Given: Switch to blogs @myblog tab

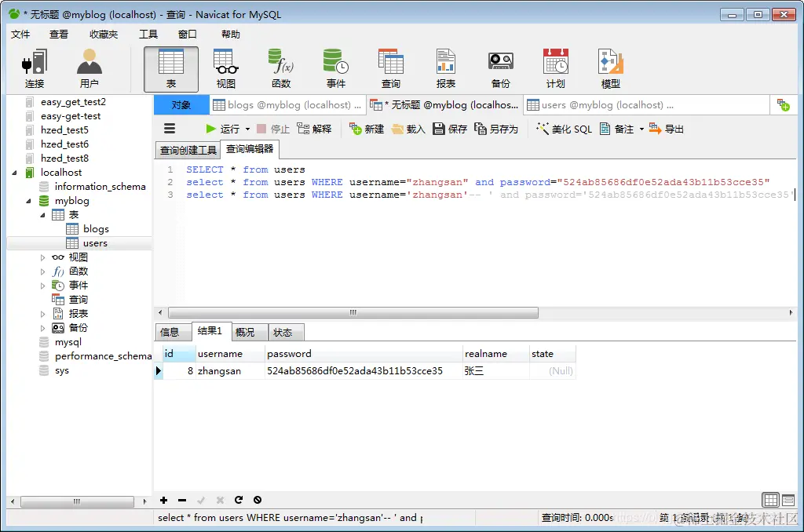Looking at the screenshot, I should [x=287, y=105].
